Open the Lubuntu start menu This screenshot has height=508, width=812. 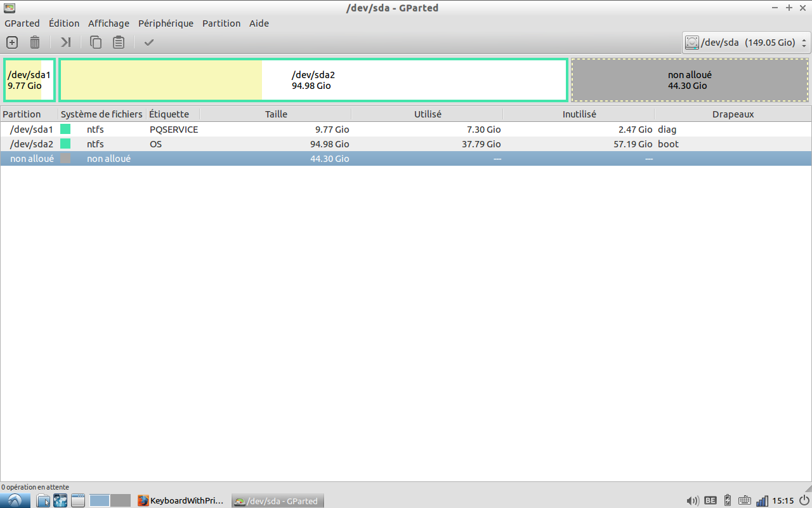coord(15,500)
